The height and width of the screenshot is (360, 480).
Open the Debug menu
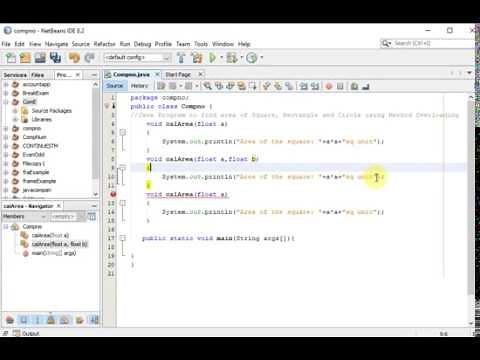tap(142, 44)
